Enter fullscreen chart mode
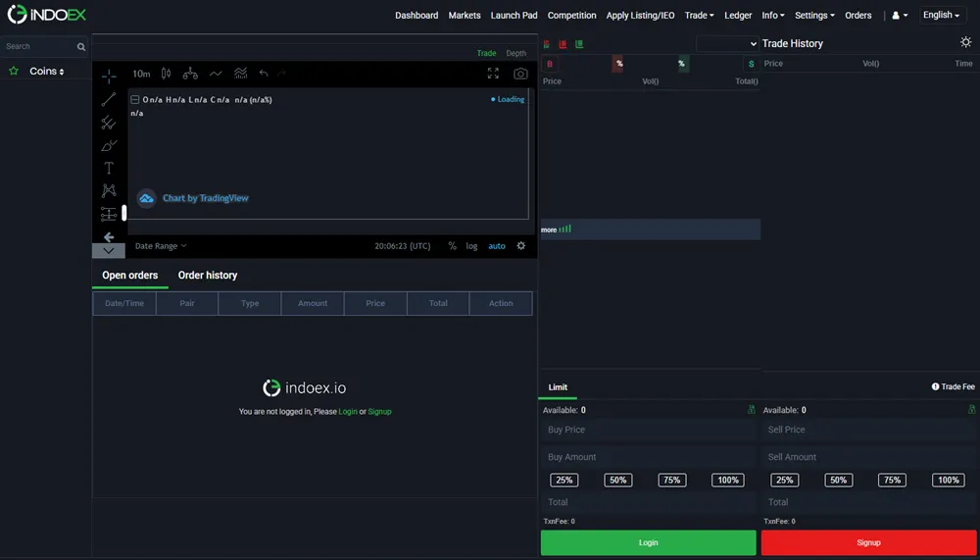The width and height of the screenshot is (980, 560). pyautogui.click(x=493, y=74)
